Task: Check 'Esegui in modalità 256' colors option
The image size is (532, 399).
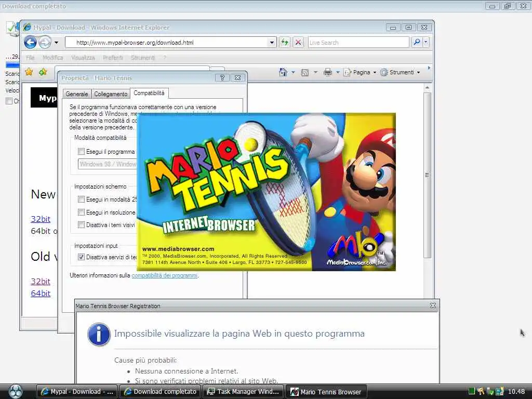Action: (82, 199)
